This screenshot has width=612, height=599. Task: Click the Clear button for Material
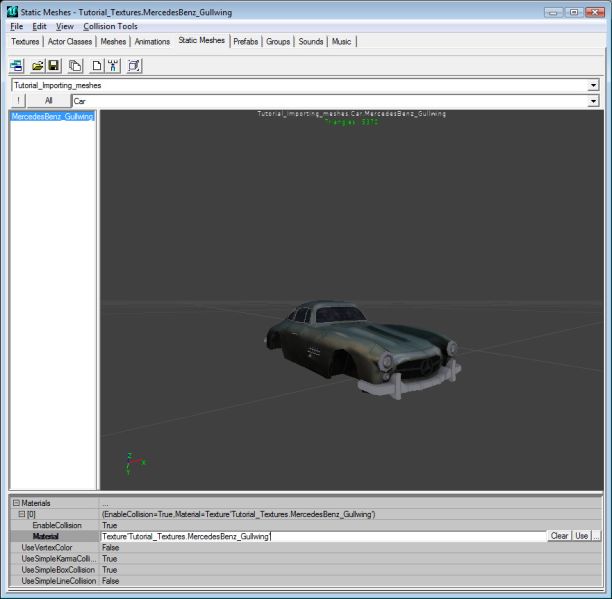559,536
